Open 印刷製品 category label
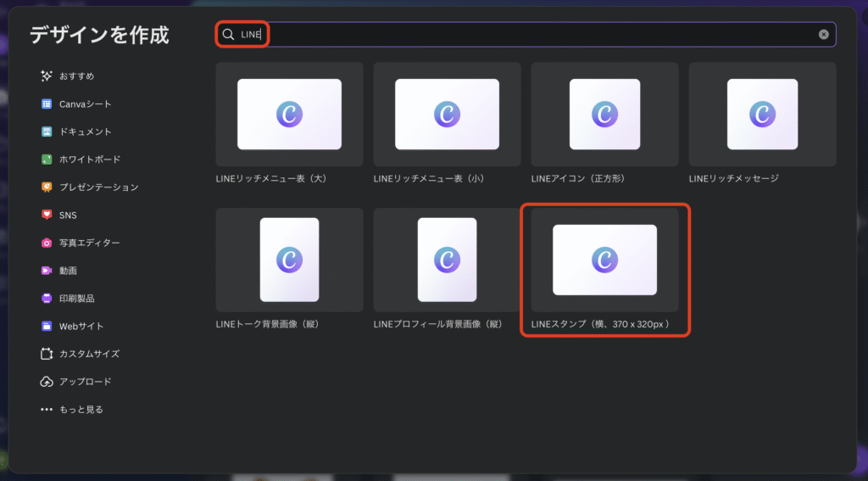The width and height of the screenshot is (868, 481). click(77, 298)
